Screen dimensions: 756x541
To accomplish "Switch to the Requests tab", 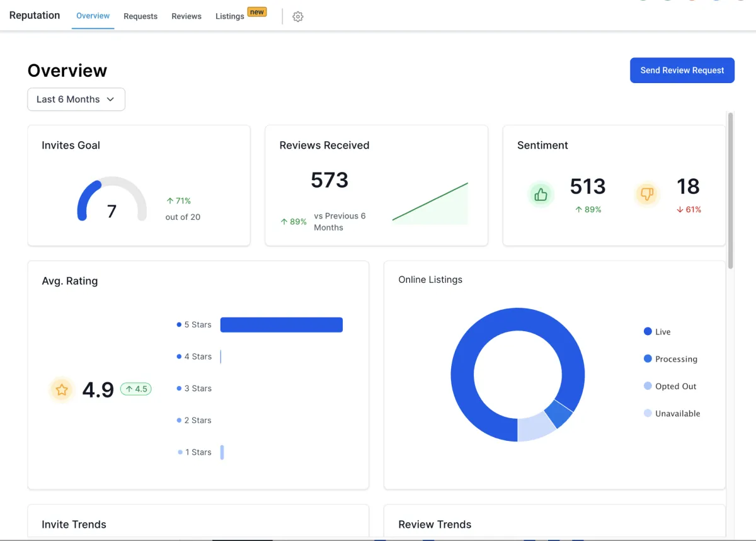I will [140, 16].
